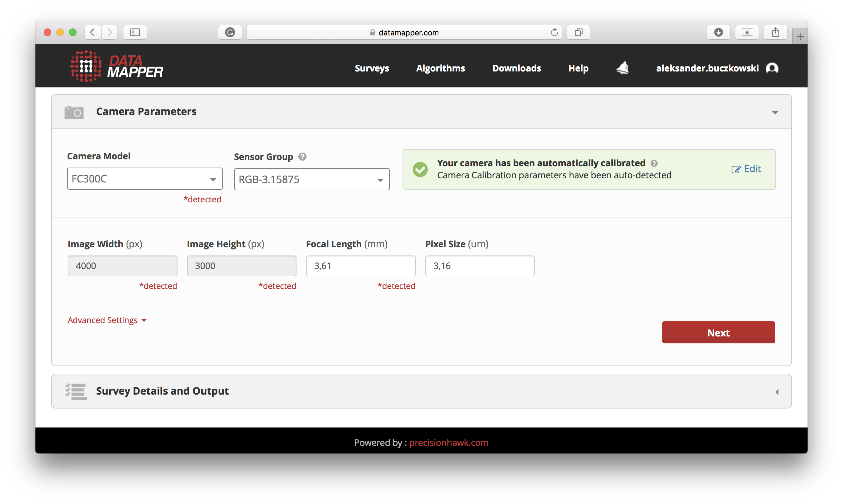Open the Algorithms menu item

(x=440, y=68)
